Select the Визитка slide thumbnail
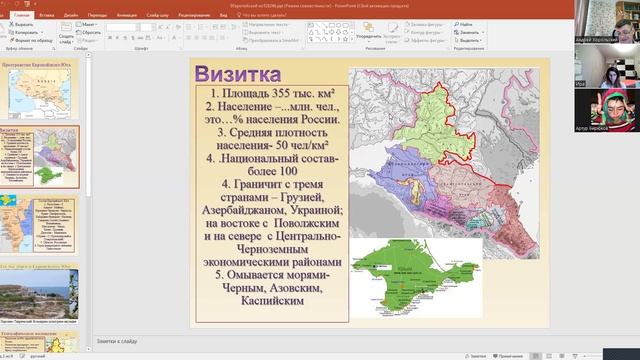 pyautogui.click(x=40, y=157)
